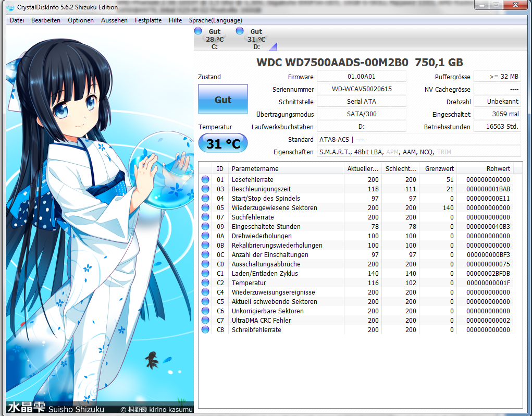Image resolution: width=532 pixels, height=416 pixels.
Task: Click the Laufwerksbuchstaben field D:
Action: (361, 127)
